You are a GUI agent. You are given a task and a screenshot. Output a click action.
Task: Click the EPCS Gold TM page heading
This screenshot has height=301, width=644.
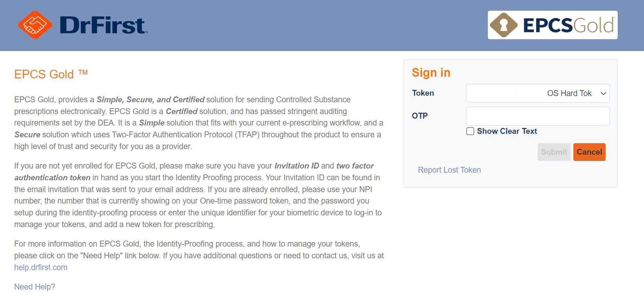51,74
